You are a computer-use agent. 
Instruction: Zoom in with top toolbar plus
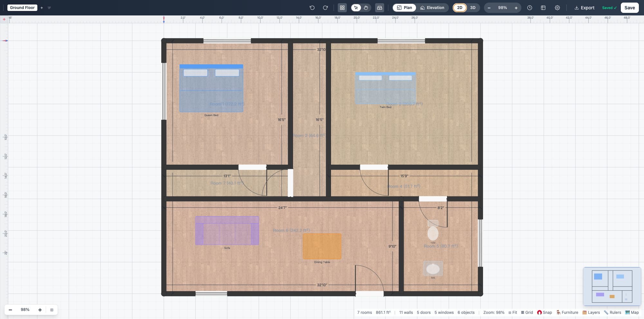(516, 8)
